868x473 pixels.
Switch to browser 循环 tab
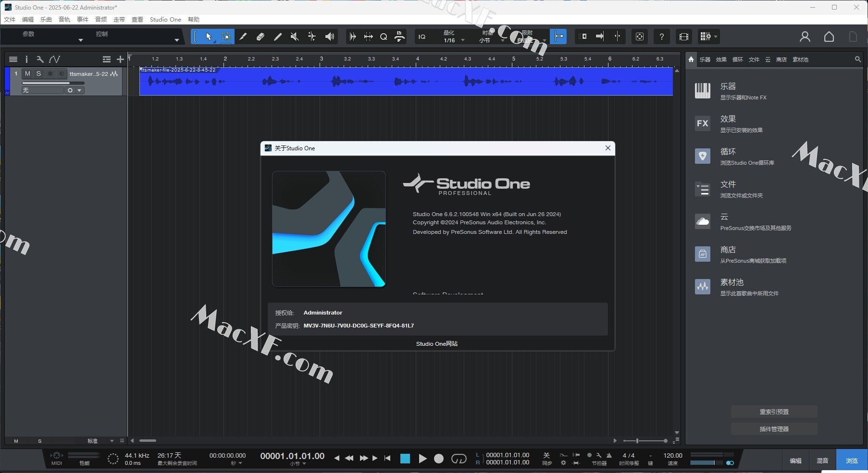(738, 60)
